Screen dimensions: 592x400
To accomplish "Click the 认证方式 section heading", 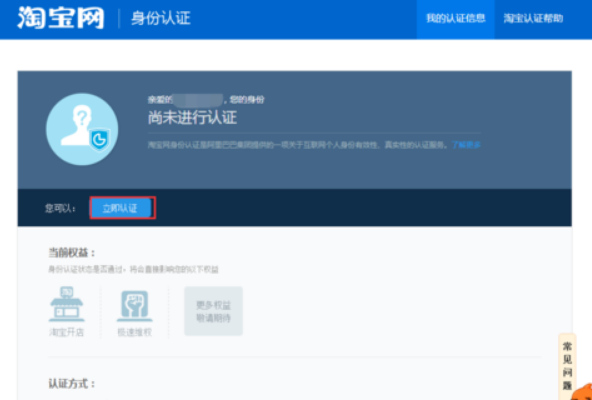I will [x=72, y=384].
